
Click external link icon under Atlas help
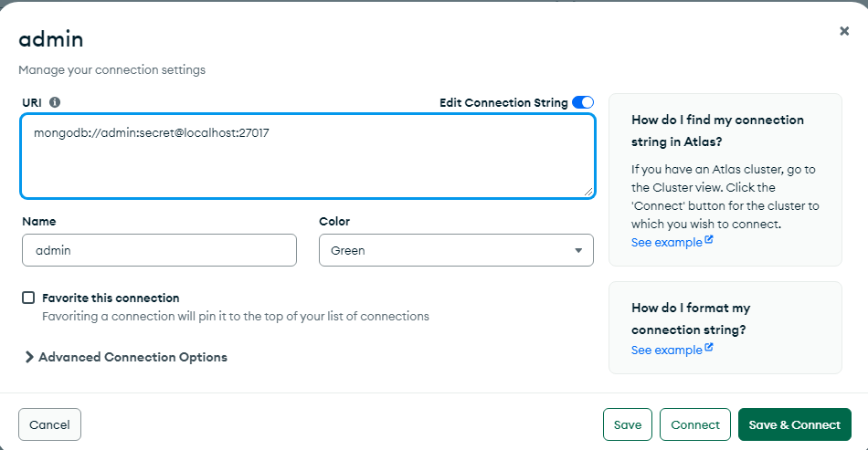tap(709, 240)
